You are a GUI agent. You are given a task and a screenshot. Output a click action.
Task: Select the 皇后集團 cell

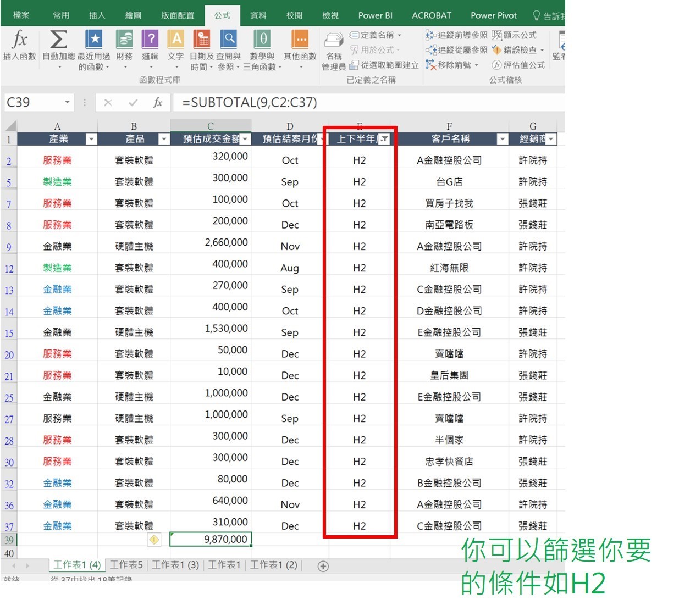(449, 375)
